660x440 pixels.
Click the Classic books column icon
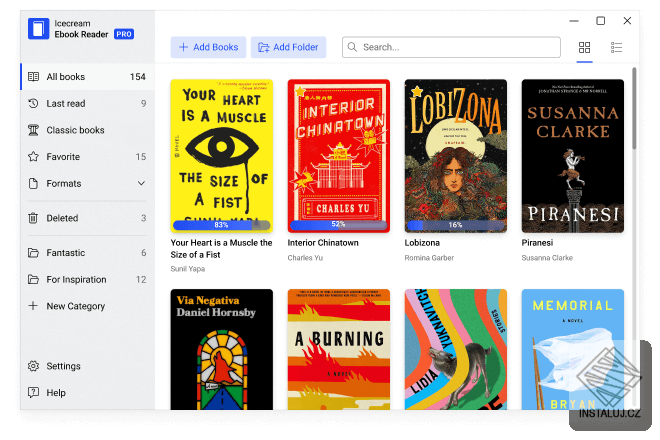pyautogui.click(x=33, y=130)
